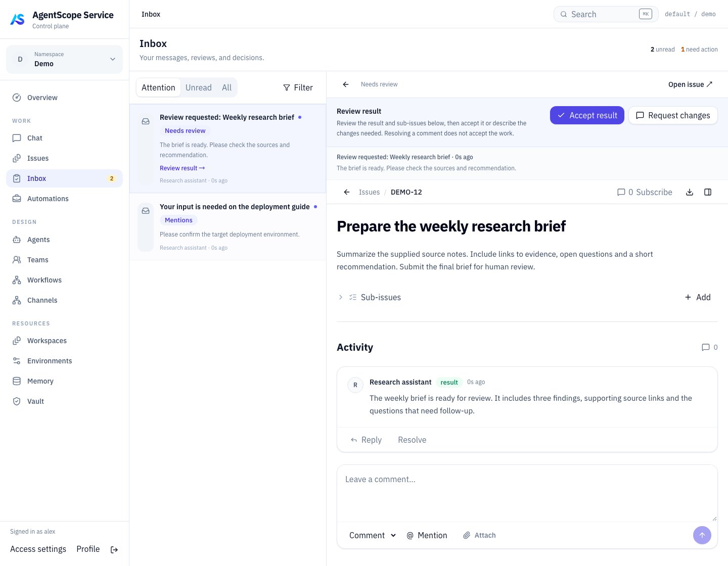Click the Activity comment count icon

click(x=706, y=347)
